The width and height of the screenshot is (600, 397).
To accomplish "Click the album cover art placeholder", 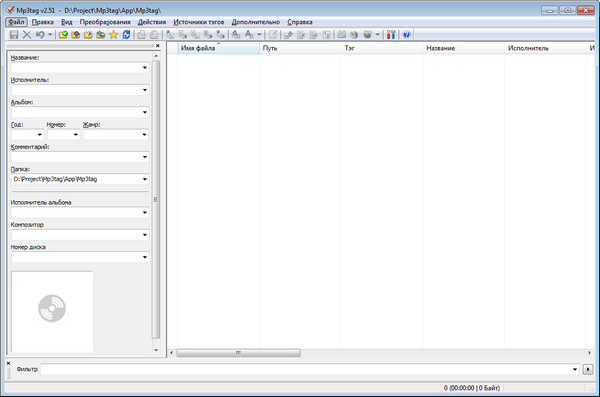I will (x=52, y=311).
